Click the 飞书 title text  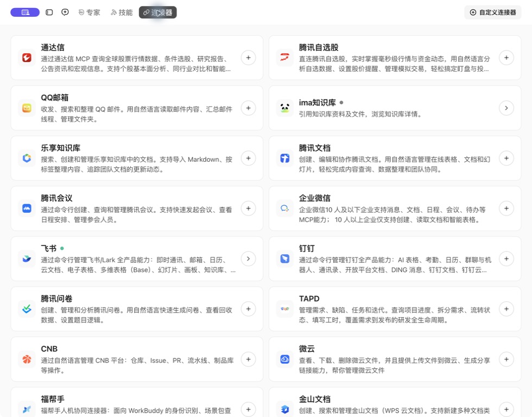point(48,248)
